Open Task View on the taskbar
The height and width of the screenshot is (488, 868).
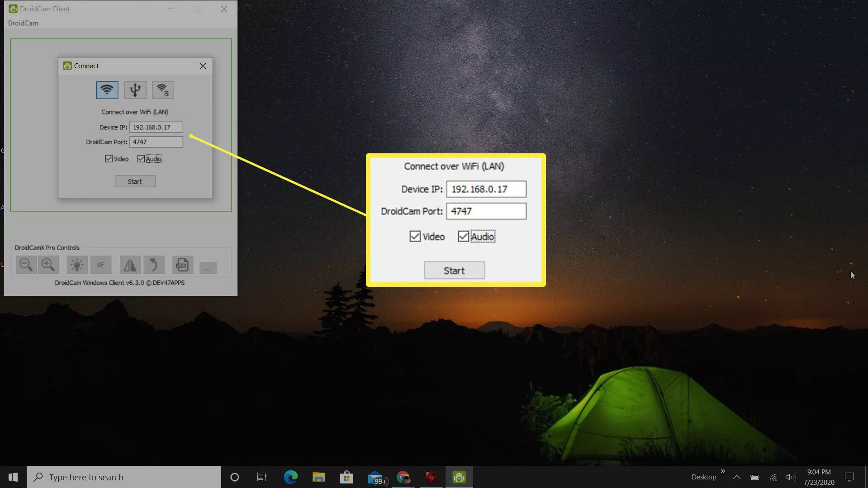pos(262,477)
